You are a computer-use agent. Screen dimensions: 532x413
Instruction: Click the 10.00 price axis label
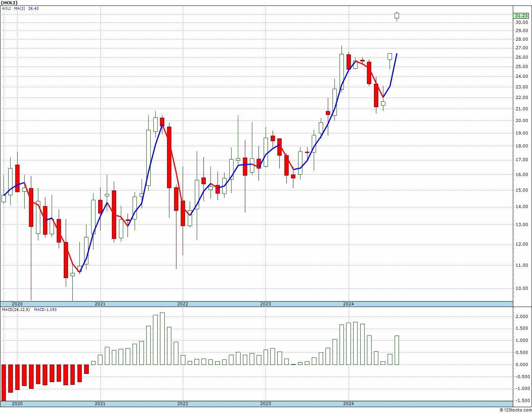521,289
